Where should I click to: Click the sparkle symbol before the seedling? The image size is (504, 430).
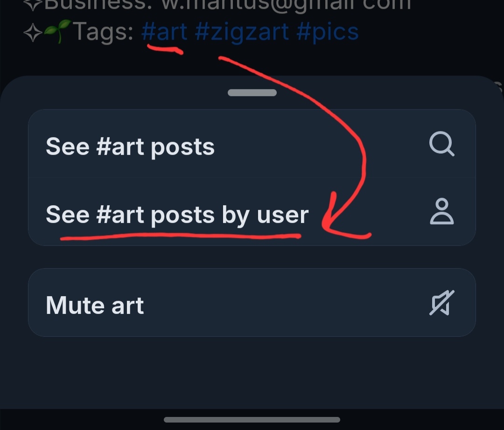(x=33, y=33)
